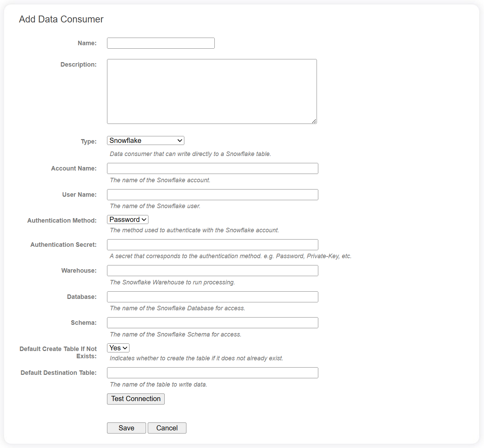
Task: Click the Description textarea resize handle
Action: pos(314,121)
